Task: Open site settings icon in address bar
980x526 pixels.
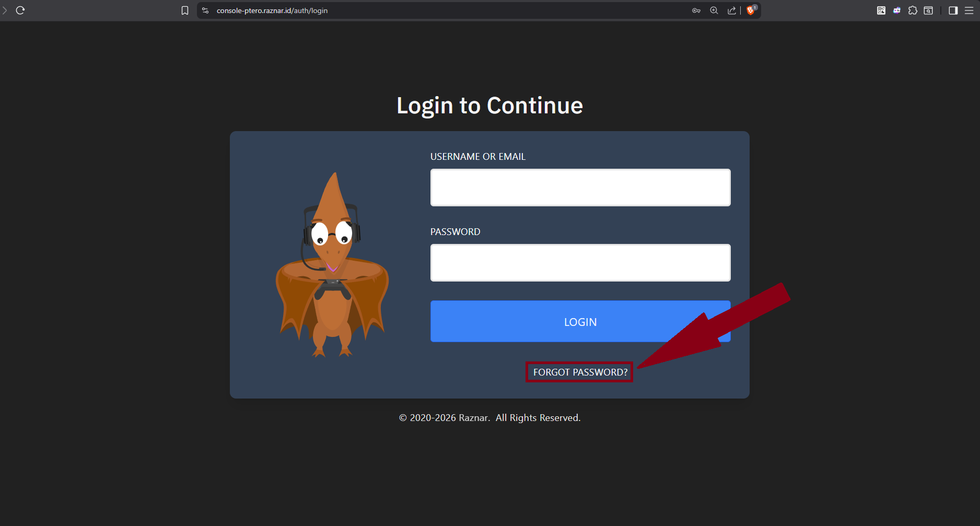Action: point(205,10)
